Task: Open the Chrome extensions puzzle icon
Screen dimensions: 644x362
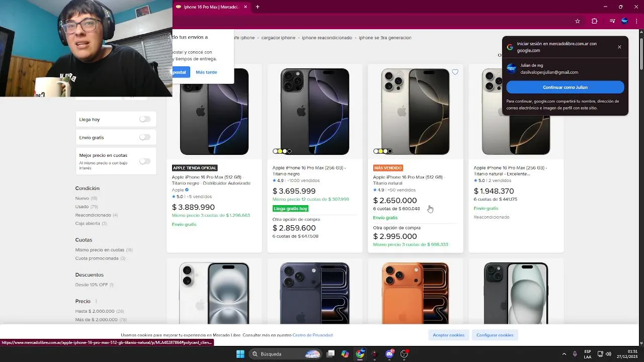Action: (595, 21)
